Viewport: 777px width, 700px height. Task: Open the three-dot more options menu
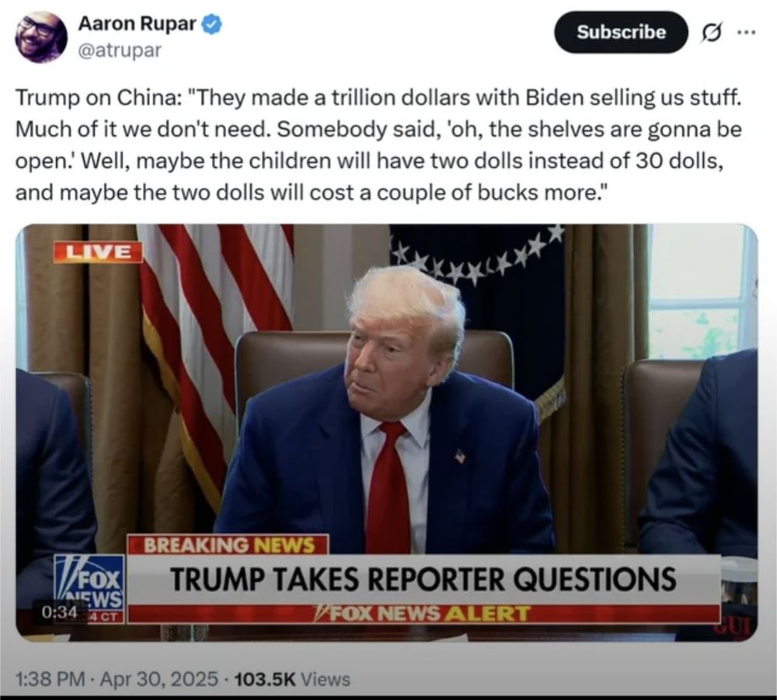[x=746, y=33]
